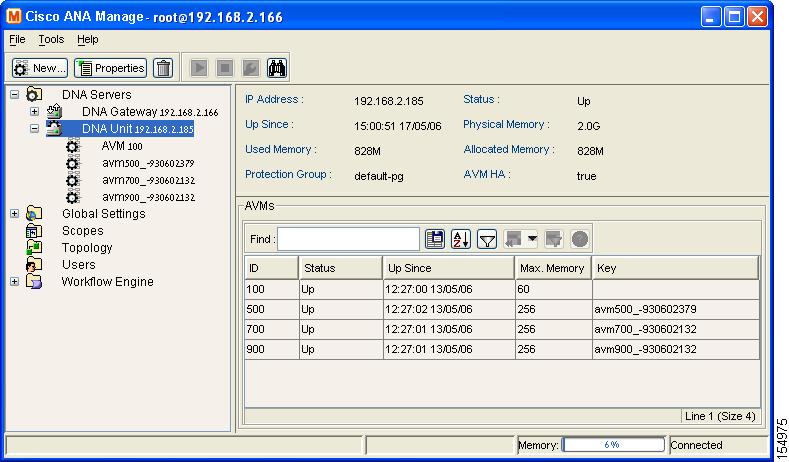Screen dimensions: 789x462
Task: Click the export table icon next to Find
Action: tap(435, 239)
